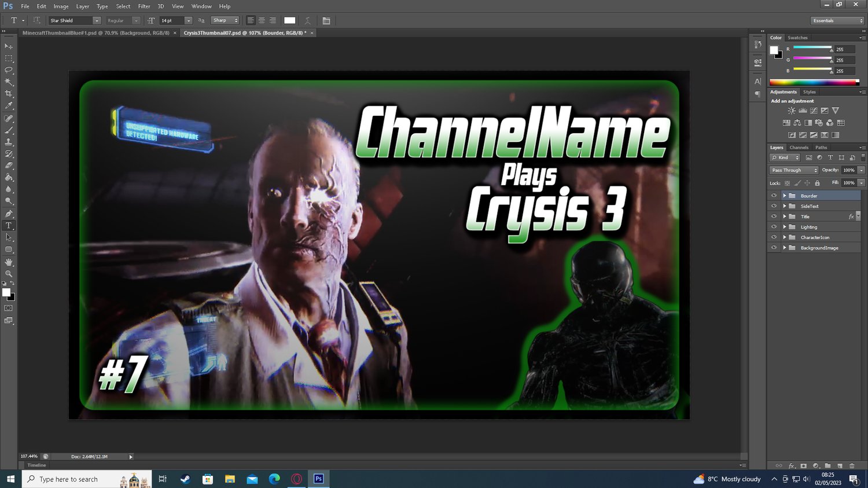Click the color spectrum ramp
The height and width of the screenshot is (488, 868).
[814, 82]
